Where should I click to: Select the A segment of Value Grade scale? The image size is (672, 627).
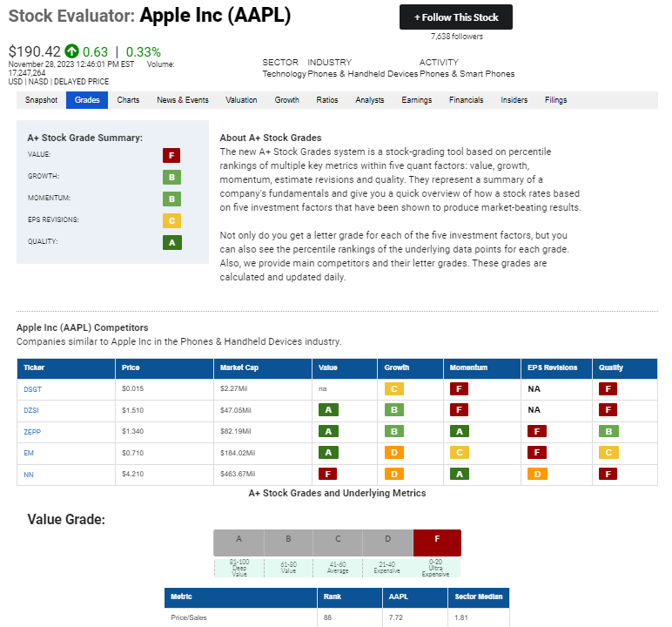239,543
